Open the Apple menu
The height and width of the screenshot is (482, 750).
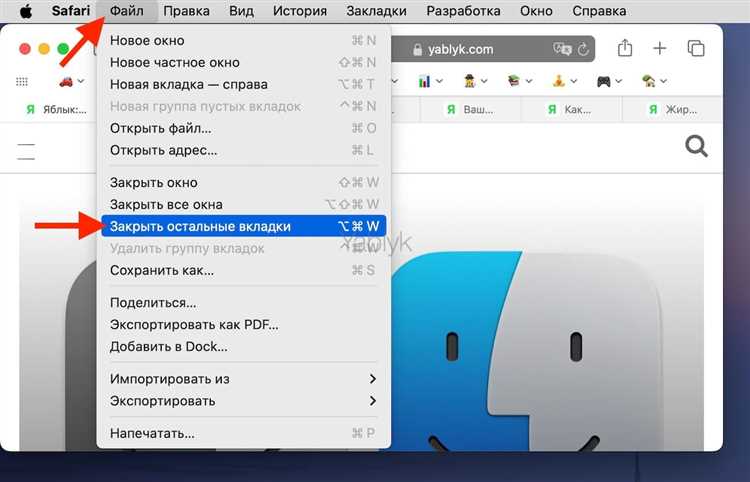(x=26, y=11)
